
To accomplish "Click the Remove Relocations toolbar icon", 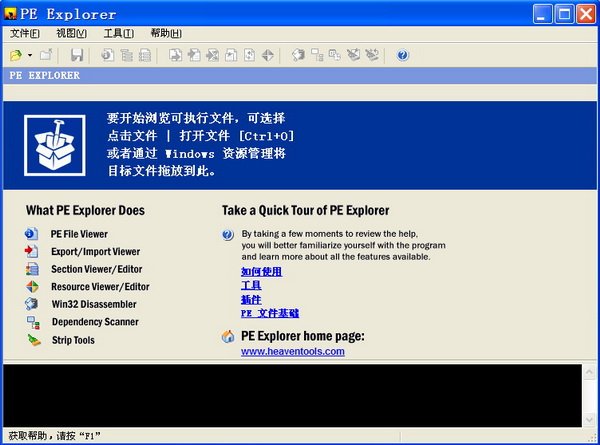I will coord(372,55).
